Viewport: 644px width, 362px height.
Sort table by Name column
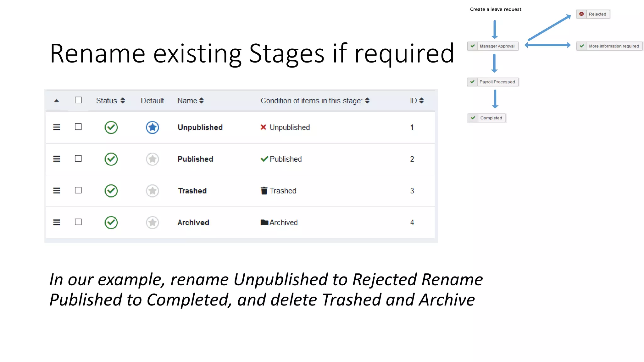tap(191, 101)
